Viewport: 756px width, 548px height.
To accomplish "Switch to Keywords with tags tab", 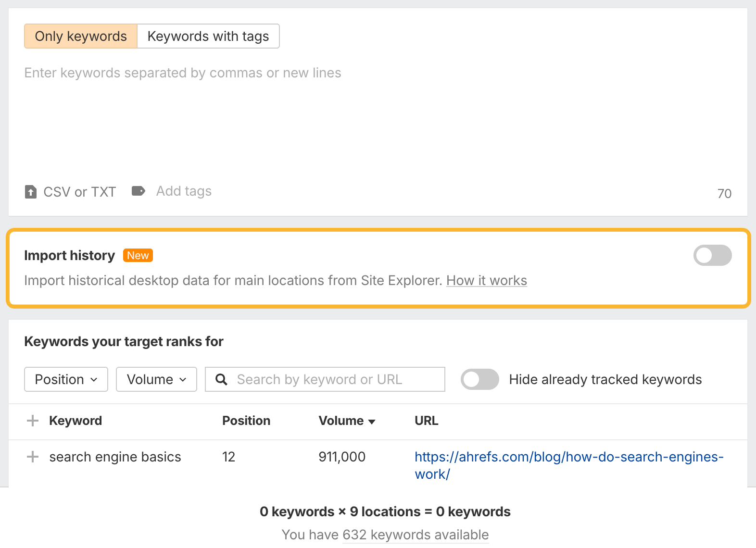I will pyautogui.click(x=208, y=37).
